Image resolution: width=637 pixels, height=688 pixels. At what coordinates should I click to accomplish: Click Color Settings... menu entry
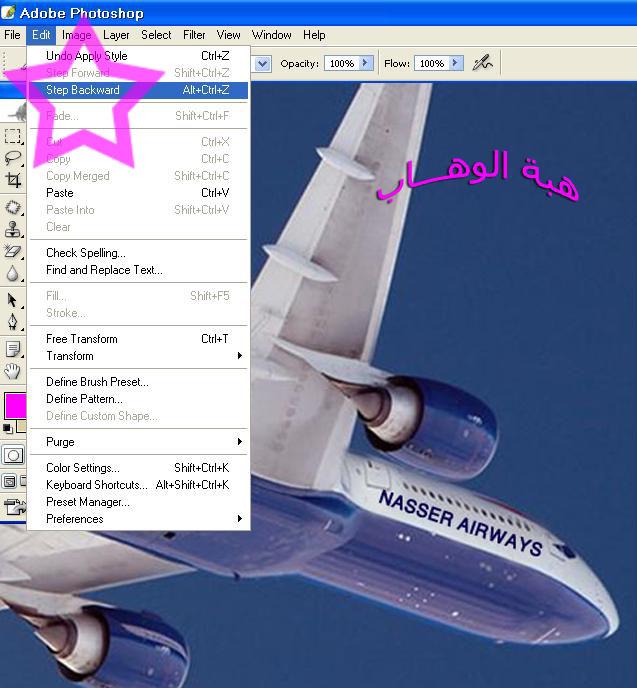[x=83, y=468]
